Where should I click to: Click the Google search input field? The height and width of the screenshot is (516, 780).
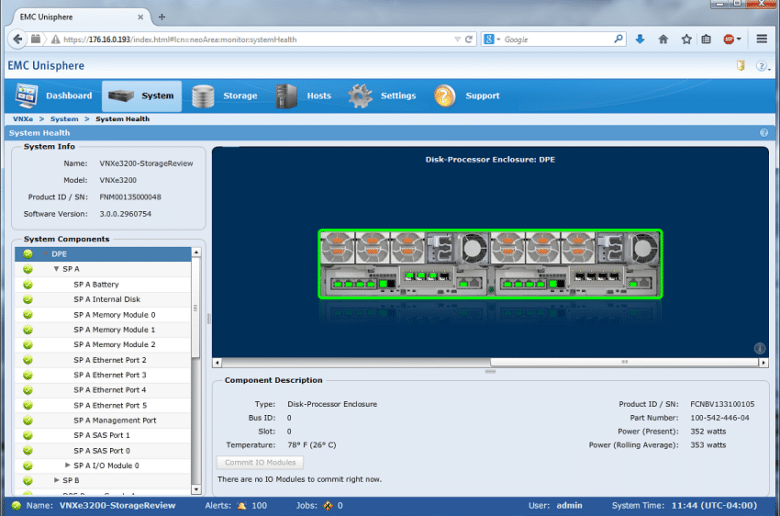click(x=557, y=39)
